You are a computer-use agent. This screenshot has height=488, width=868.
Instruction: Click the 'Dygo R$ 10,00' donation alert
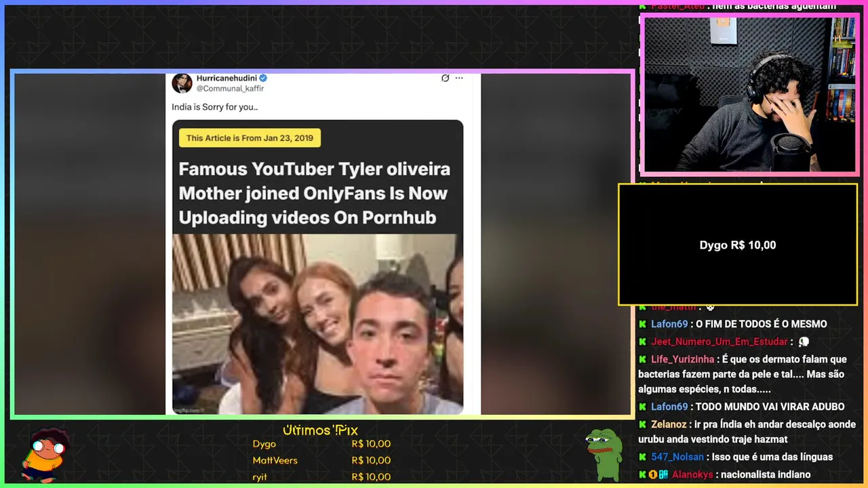[x=738, y=245]
